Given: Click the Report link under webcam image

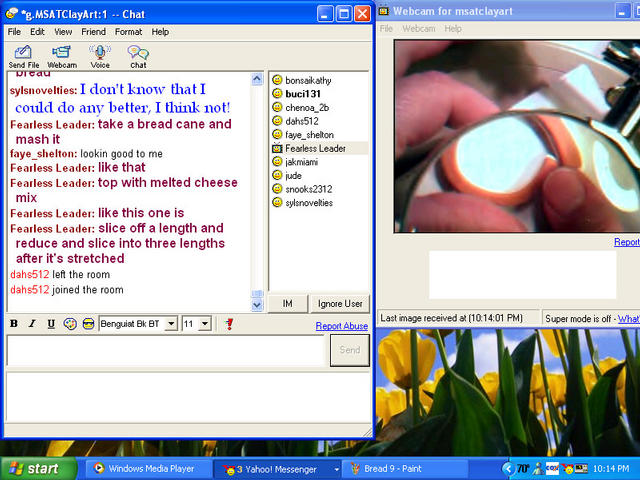Looking at the screenshot, I should click(627, 242).
